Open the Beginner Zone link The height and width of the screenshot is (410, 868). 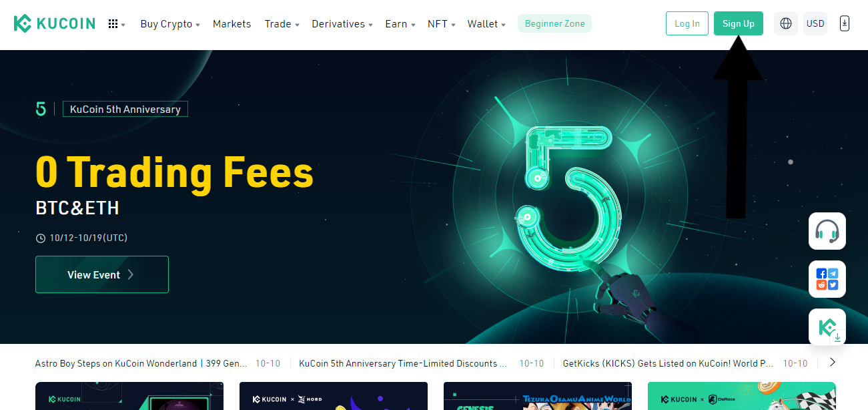click(554, 24)
